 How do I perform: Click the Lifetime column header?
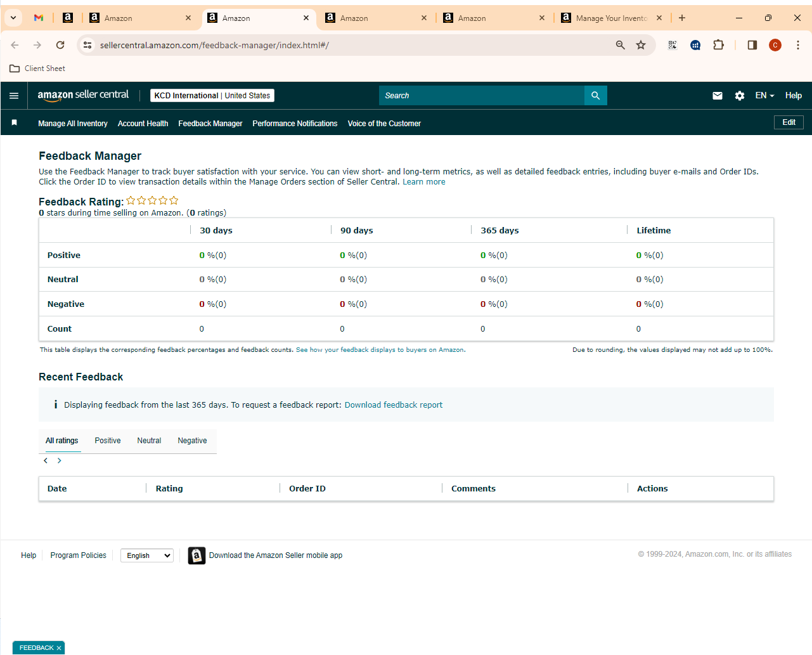pyautogui.click(x=654, y=231)
